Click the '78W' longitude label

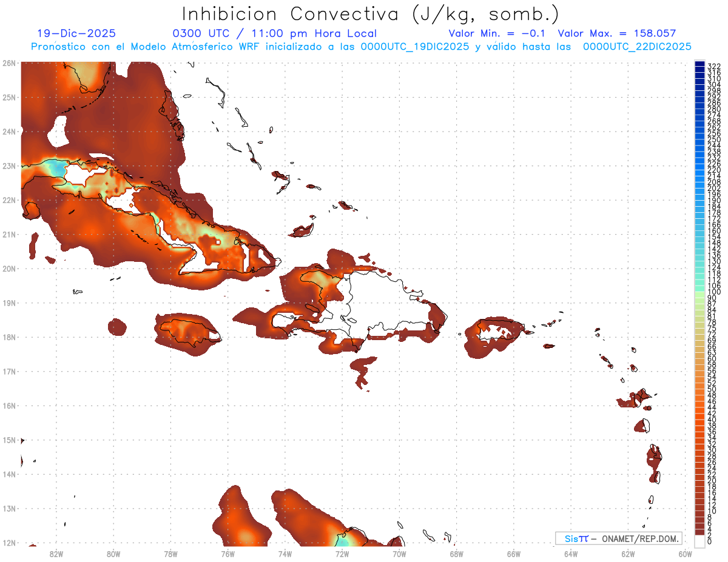[x=170, y=554]
